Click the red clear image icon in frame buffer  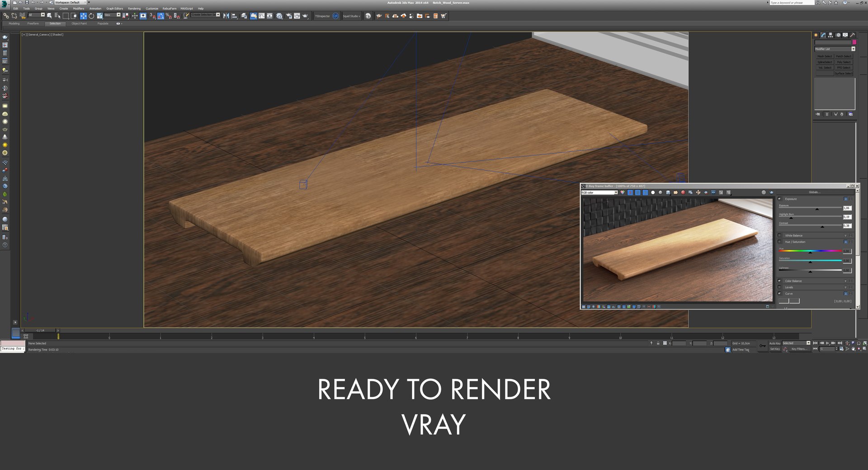pos(683,193)
